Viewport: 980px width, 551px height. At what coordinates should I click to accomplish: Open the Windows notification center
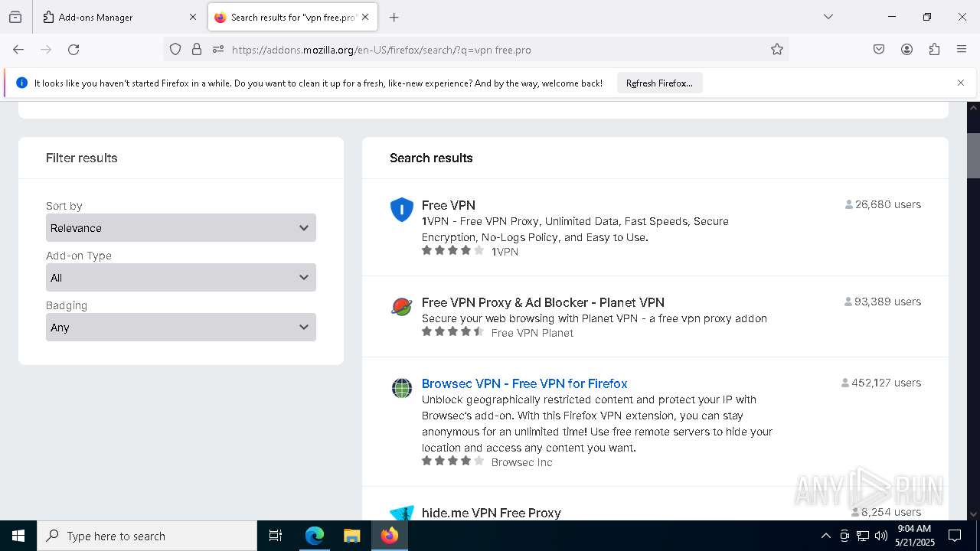click(x=955, y=536)
